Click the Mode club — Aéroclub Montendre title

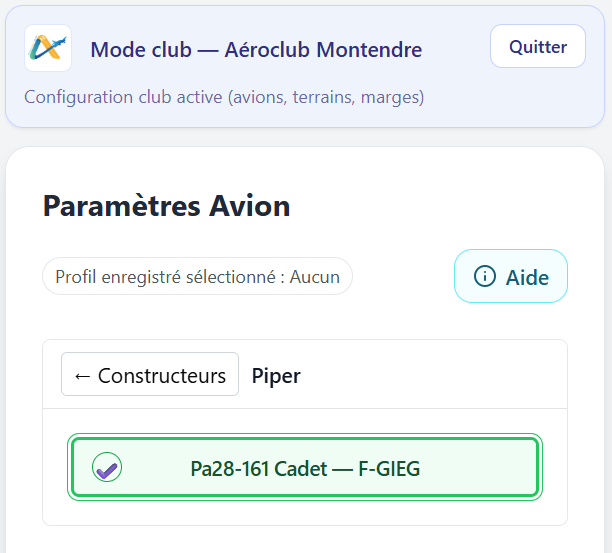[x=256, y=49]
